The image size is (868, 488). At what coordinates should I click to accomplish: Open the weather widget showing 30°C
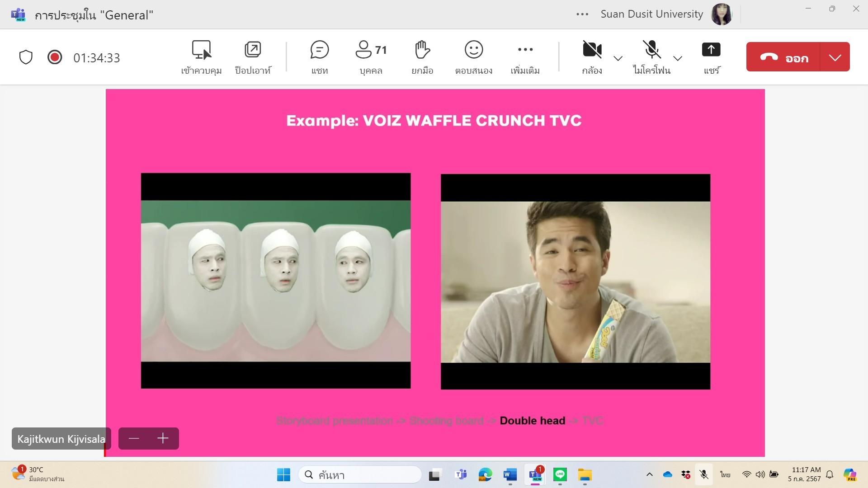click(38, 474)
